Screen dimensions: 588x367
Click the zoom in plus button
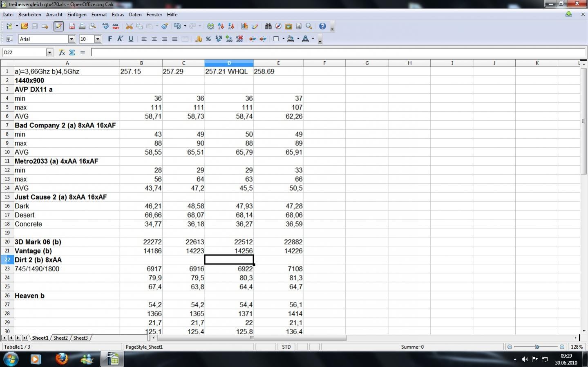pyautogui.click(x=562, y=347)
